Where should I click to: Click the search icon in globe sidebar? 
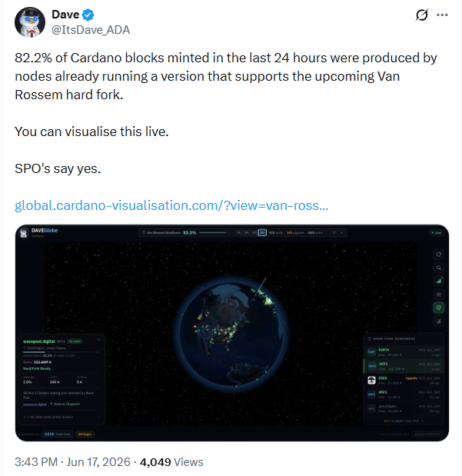point(439,268)
